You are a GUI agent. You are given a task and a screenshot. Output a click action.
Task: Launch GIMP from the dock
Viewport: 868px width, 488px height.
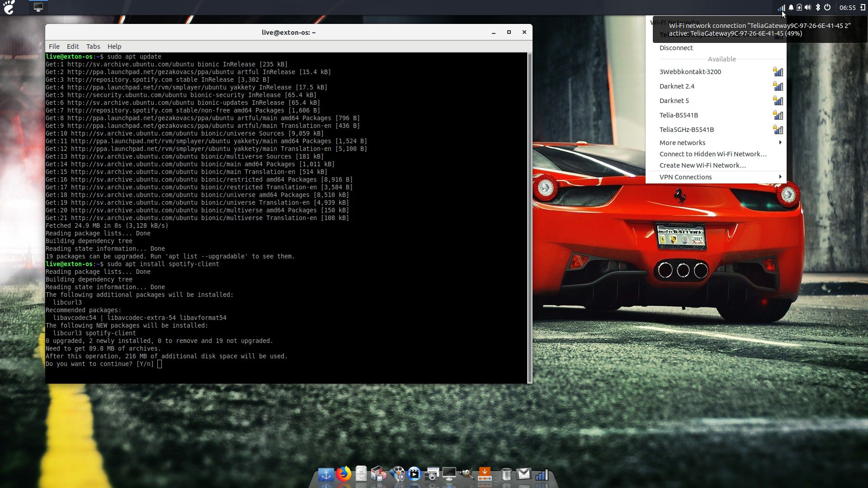pos(467,474)
